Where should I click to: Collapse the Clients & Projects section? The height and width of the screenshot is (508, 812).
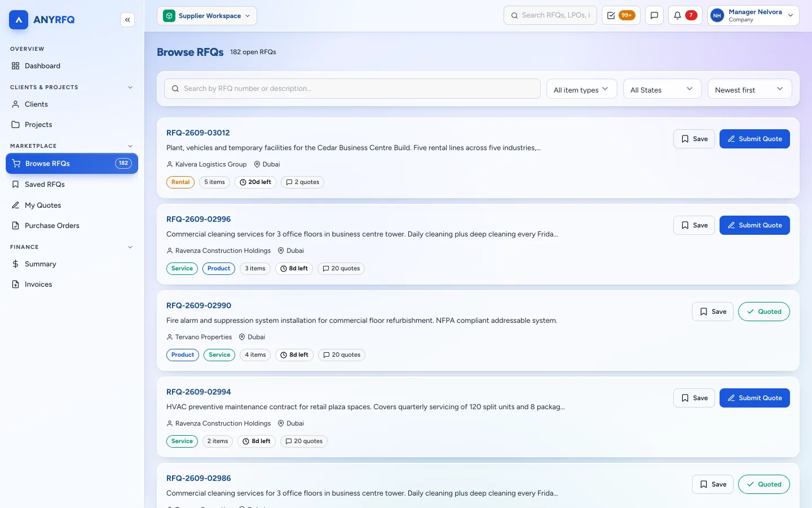point(130,87)
